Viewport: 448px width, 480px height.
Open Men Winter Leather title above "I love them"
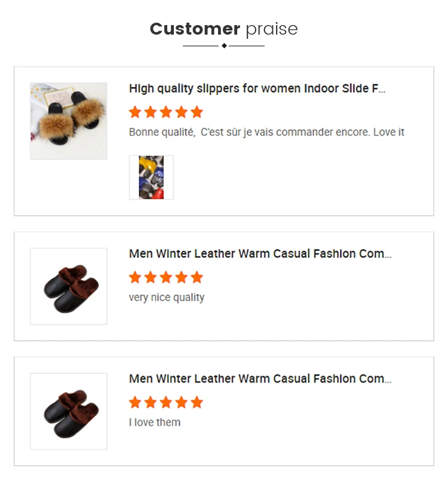[x=260, y=379]
